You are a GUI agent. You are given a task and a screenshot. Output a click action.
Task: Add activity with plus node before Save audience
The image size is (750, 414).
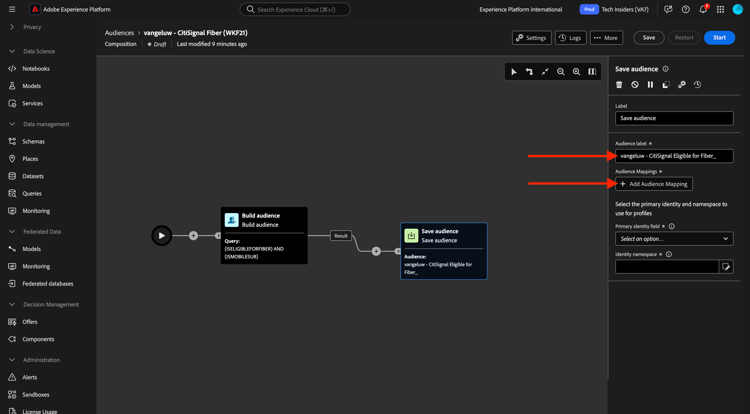[x=376, y=251]
